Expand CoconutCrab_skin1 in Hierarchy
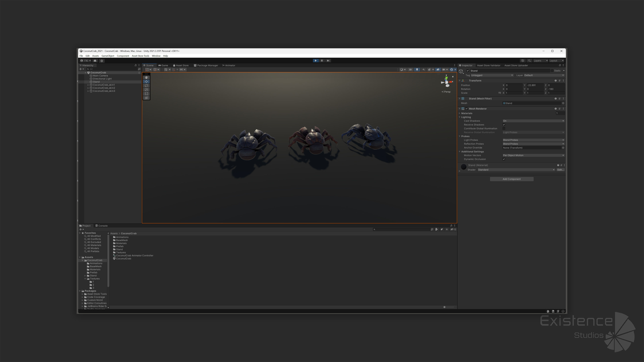The height and width of the screenshot is (362, 644). point(88,85)
